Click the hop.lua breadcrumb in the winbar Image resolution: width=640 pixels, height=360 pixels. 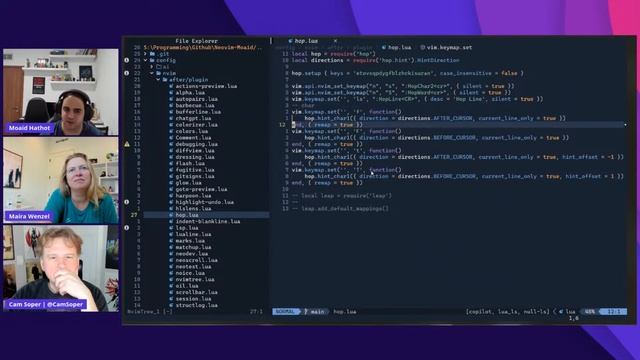coord(400,47)
